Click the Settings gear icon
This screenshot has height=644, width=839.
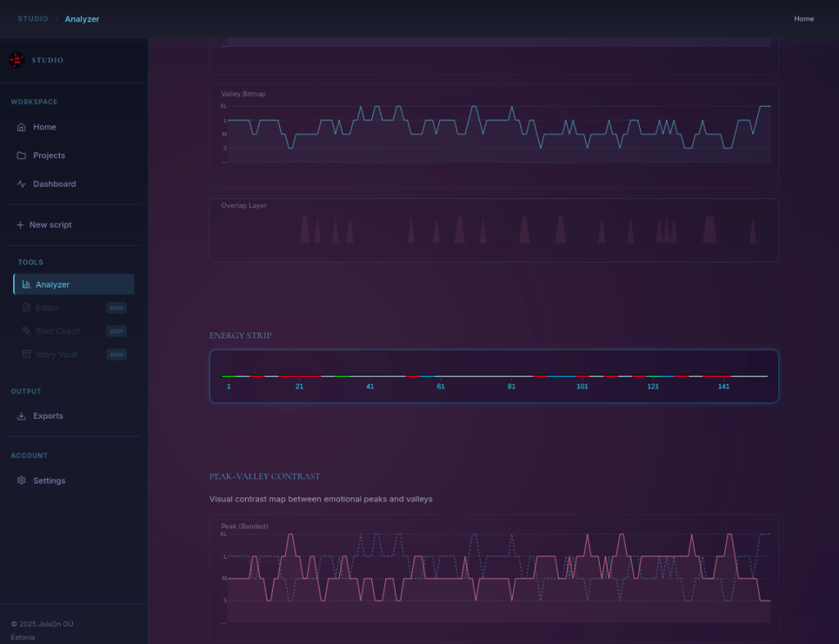point(21,481)
